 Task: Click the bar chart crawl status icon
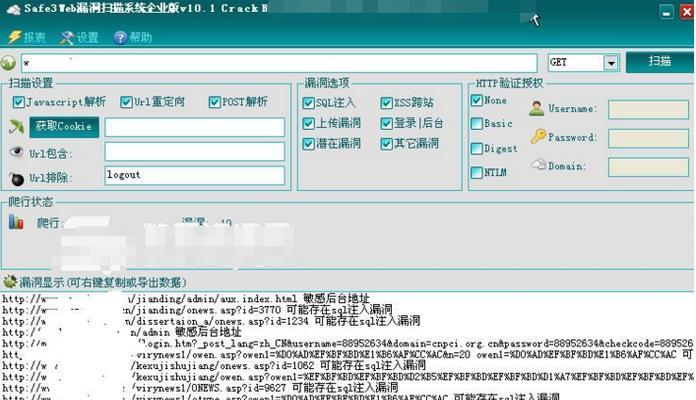tap(16, 222)
